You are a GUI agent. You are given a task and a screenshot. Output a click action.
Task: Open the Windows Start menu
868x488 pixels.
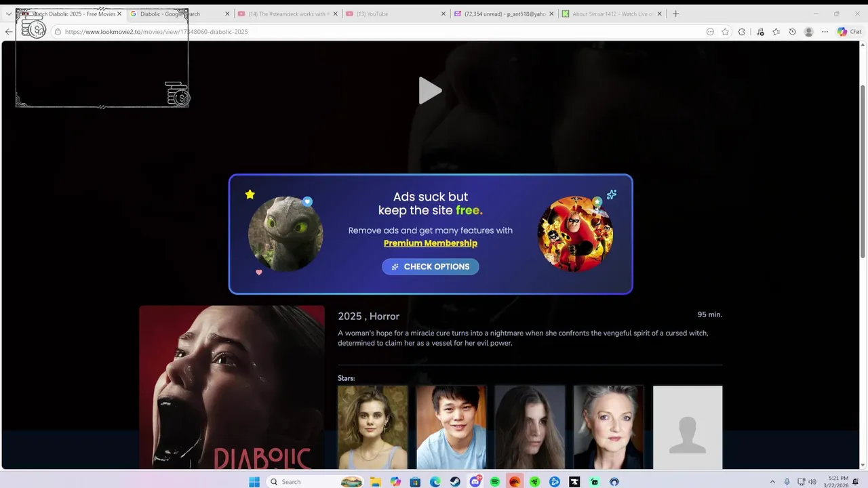point(254,482)
